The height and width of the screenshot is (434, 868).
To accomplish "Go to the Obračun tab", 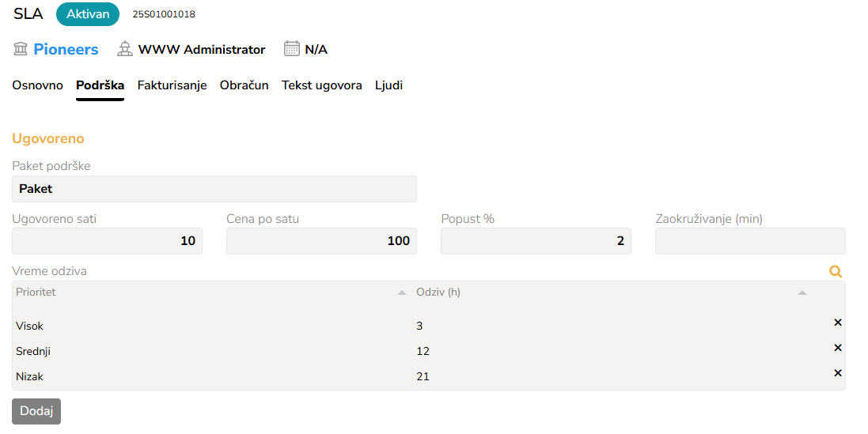I will tap(244, 85).
